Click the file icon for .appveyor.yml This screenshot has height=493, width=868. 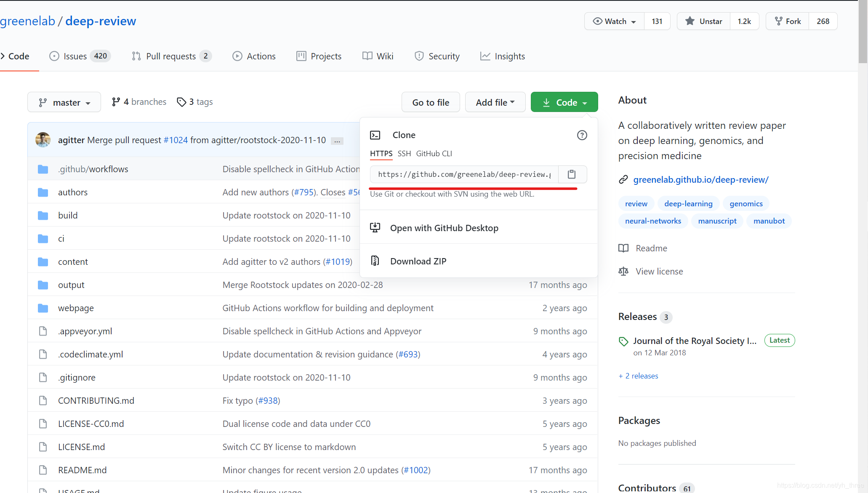(x=43, y=331)
